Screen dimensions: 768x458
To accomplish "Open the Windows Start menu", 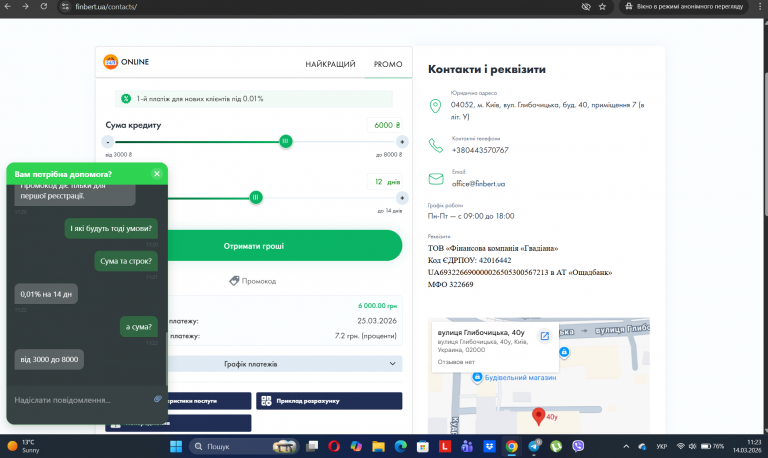I will (176, 446).
